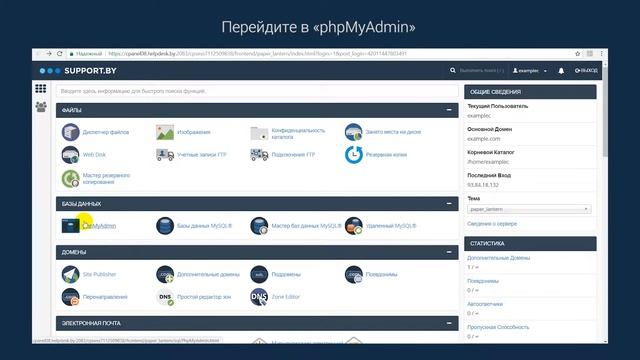Open the Web Disk icon
640x360 pixels.
point(70,155)
